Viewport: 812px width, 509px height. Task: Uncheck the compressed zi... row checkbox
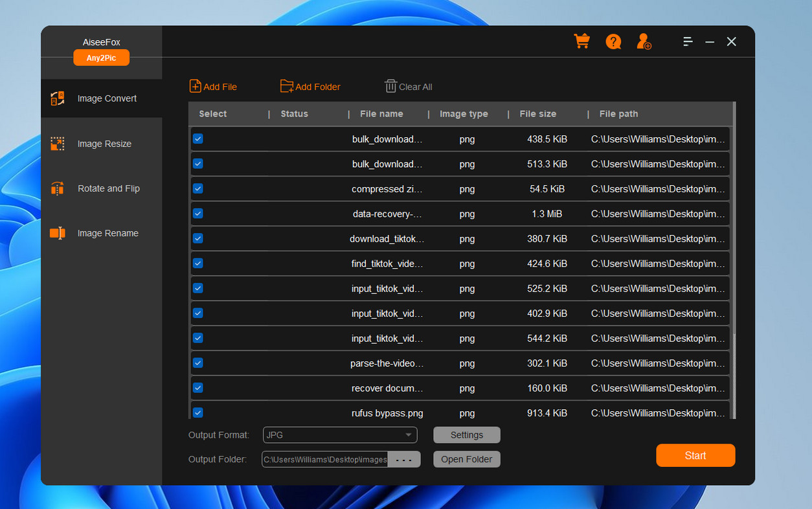[x=198, y=188]
